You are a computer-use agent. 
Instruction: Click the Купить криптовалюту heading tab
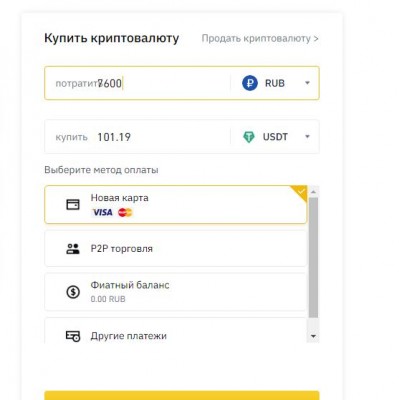[111, 38]
